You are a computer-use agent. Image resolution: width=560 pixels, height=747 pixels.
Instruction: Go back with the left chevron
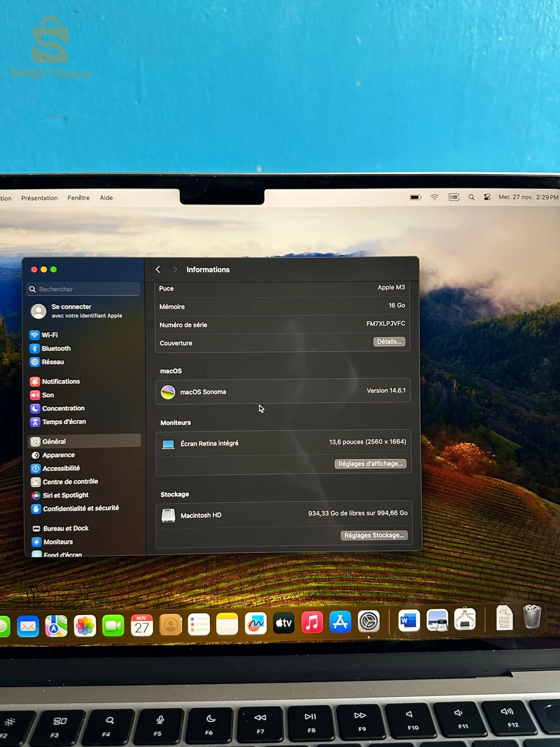click(x=158, y=270)
